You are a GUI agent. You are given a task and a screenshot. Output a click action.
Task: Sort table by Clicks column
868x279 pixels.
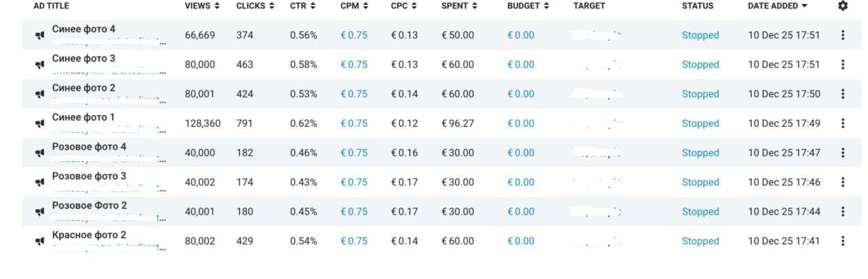pos(255,5)
